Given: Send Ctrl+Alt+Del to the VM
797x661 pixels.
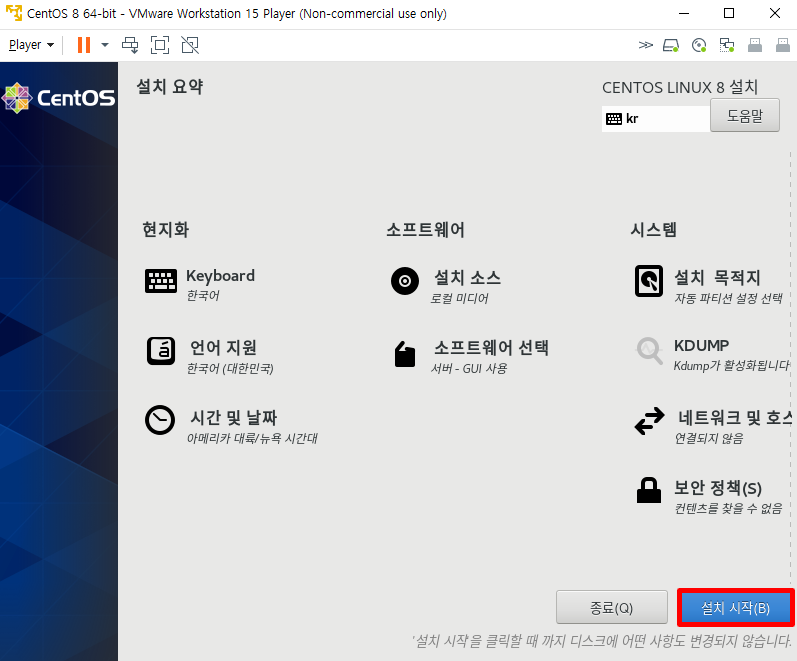Looking at the screenshot, I should (x=130, y=45).
